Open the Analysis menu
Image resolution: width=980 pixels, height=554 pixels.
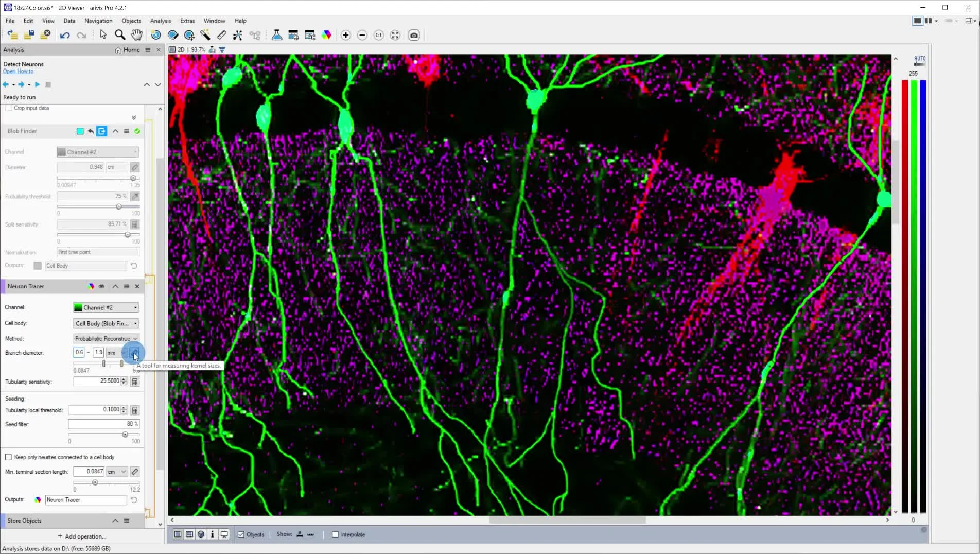pyautogui.click(x=161, y=21)
